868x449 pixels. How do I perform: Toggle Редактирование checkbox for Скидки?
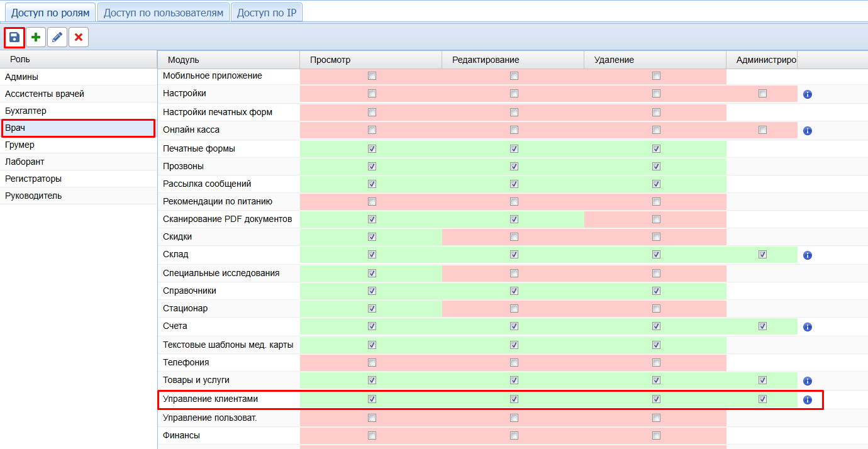pyautogui.click(x=514, y=237)
